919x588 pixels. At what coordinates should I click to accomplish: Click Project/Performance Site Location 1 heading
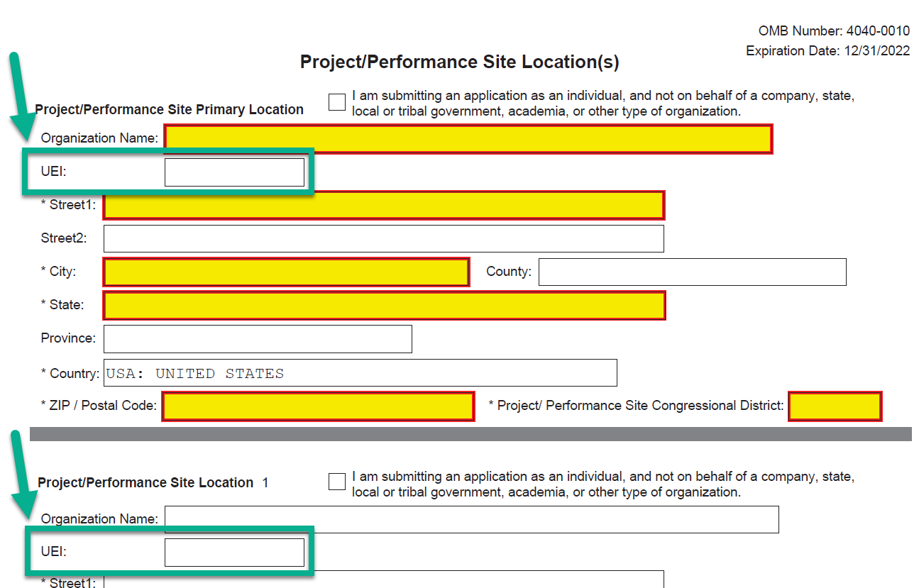(x=153, y=482)
